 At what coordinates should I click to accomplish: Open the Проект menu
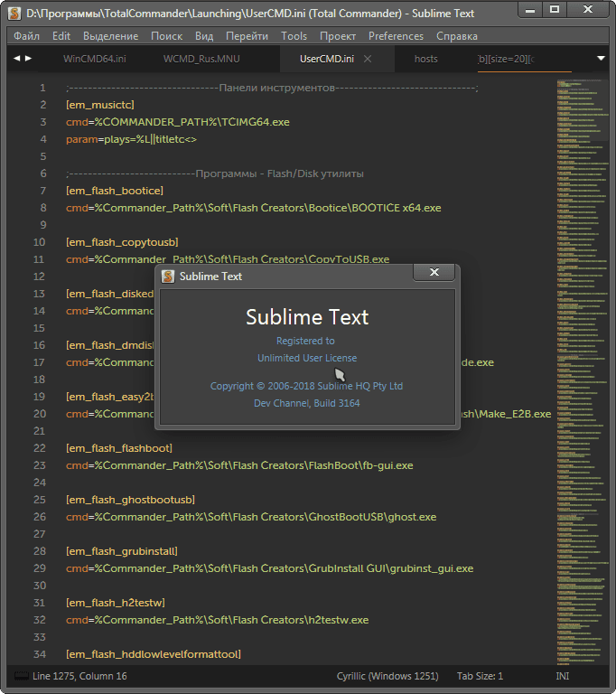pos(338,36)
